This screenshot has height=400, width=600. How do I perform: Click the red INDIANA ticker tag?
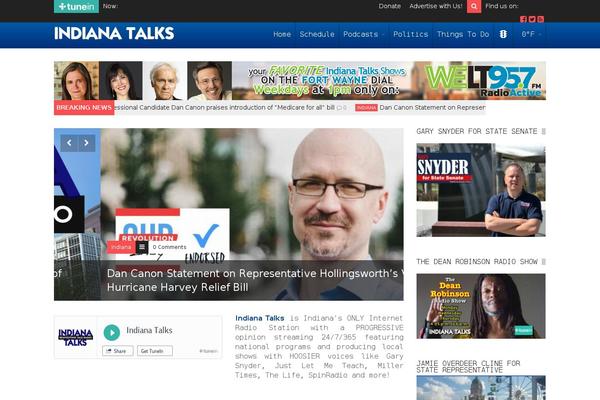tap(366, 108)
